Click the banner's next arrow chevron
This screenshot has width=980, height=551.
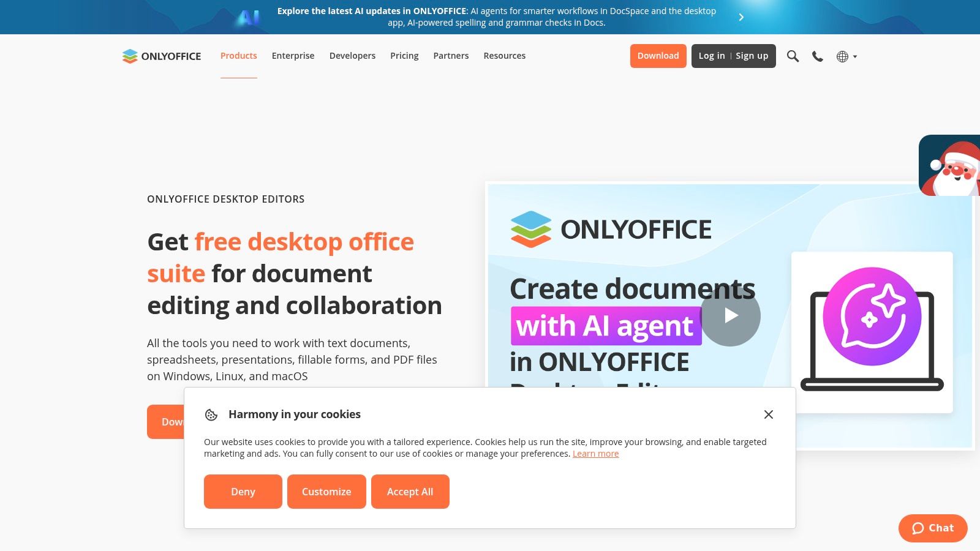point(741,17)
